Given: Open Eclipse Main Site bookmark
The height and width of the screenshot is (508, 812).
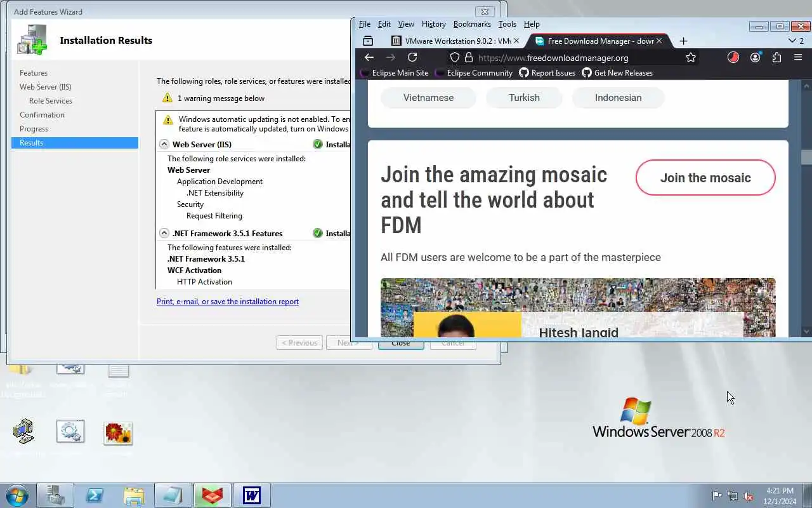Looking at the screenshot, I should (394, 73).
